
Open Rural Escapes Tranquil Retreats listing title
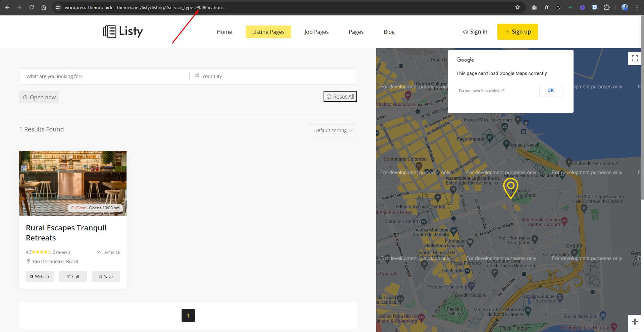66,233
